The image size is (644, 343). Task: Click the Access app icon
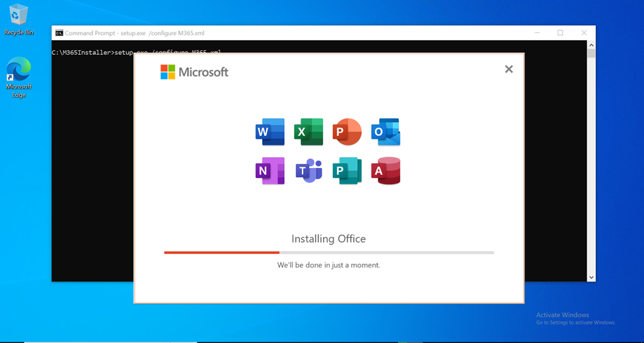tap(386, 171)
